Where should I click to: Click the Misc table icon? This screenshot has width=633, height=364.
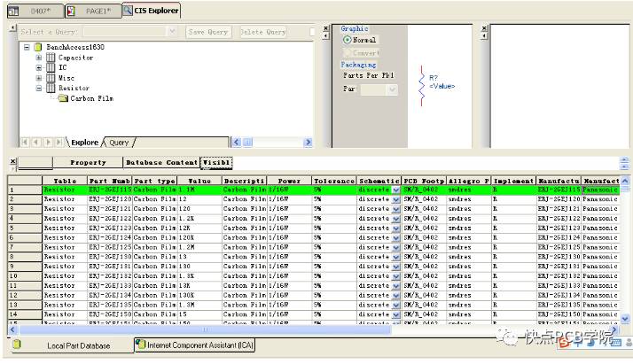tap(51, 78)
